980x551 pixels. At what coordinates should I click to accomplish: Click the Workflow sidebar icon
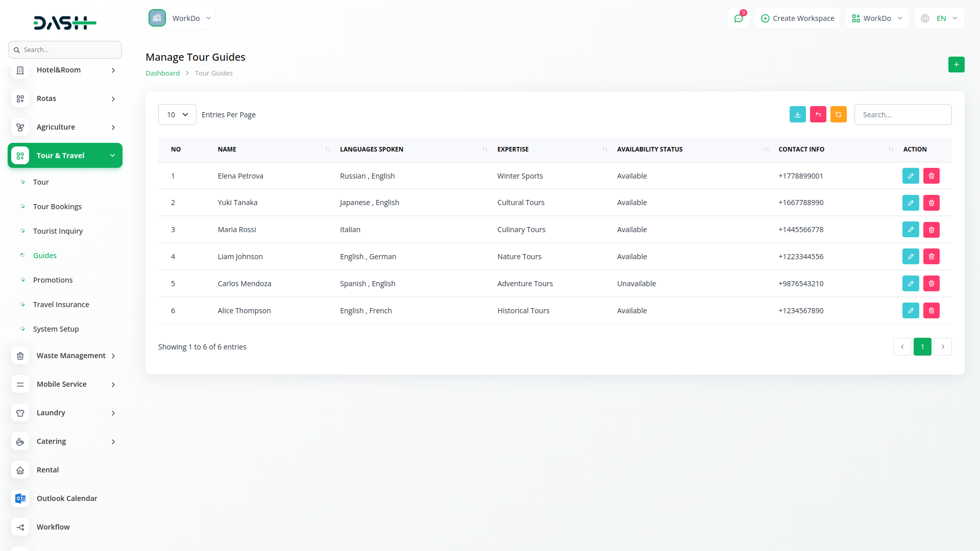tap(20, 527)
